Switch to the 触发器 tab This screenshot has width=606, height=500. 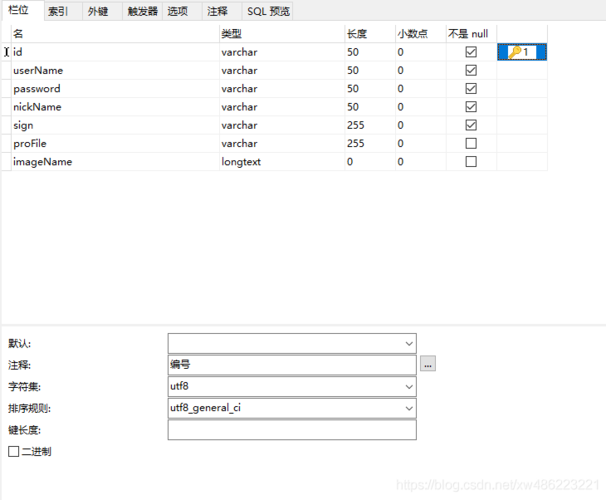pyautogui.click(x=142, y=11)
